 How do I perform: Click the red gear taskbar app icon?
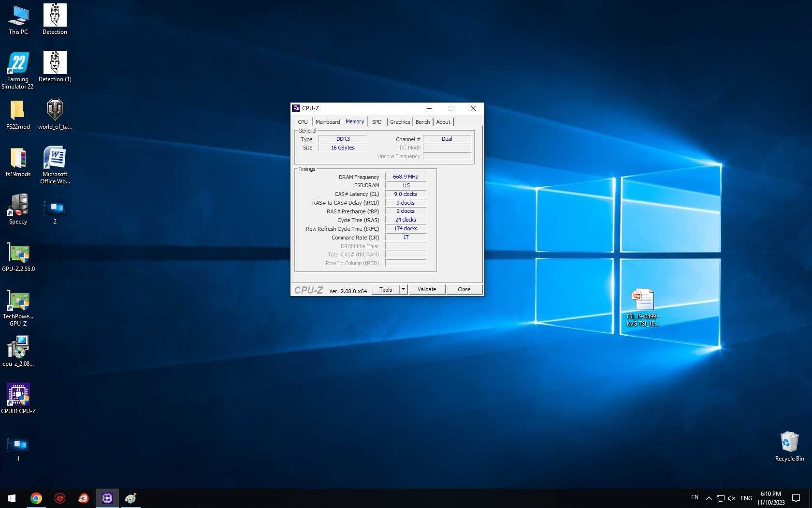click(60, 498)
